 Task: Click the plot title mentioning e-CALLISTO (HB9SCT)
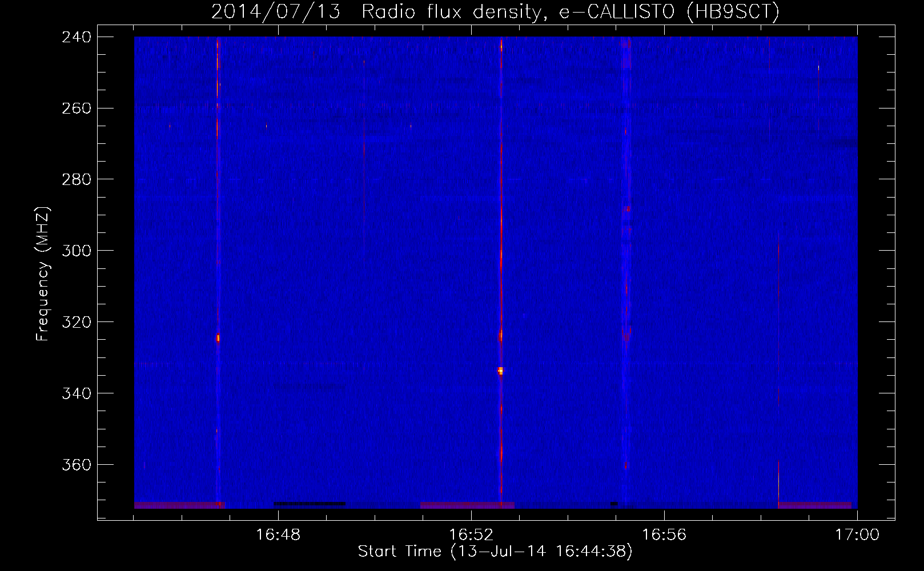495,12
